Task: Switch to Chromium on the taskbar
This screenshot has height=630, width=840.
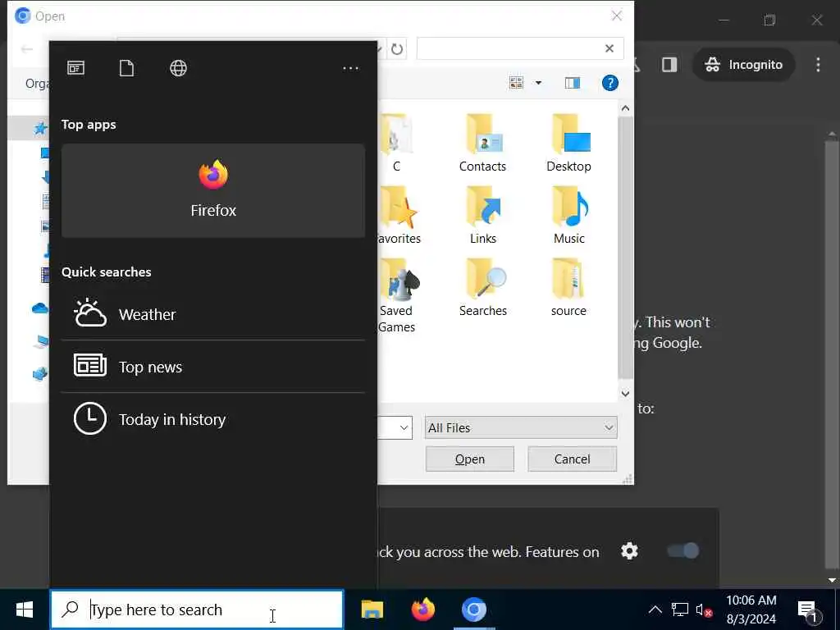Action: coord(473,609)
